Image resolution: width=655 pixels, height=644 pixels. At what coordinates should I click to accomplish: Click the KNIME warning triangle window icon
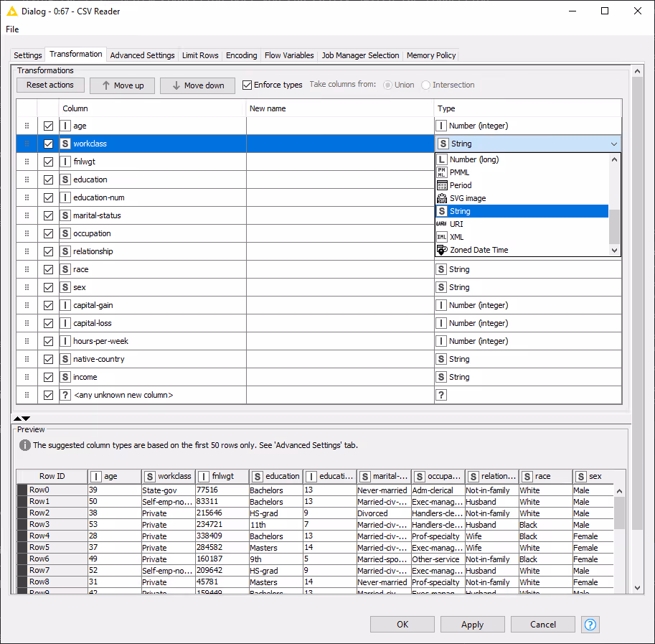click(x=12, y=11)
